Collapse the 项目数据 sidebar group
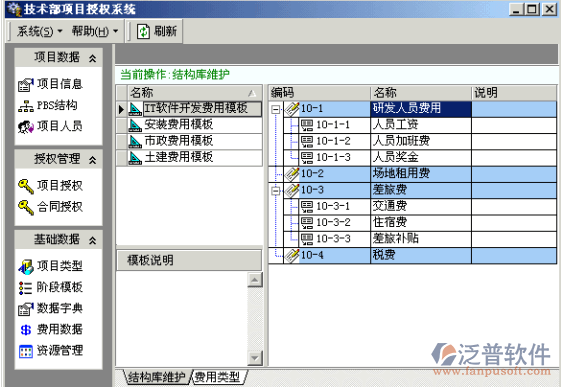The image size is (561, 387). [x=92, y=58]
